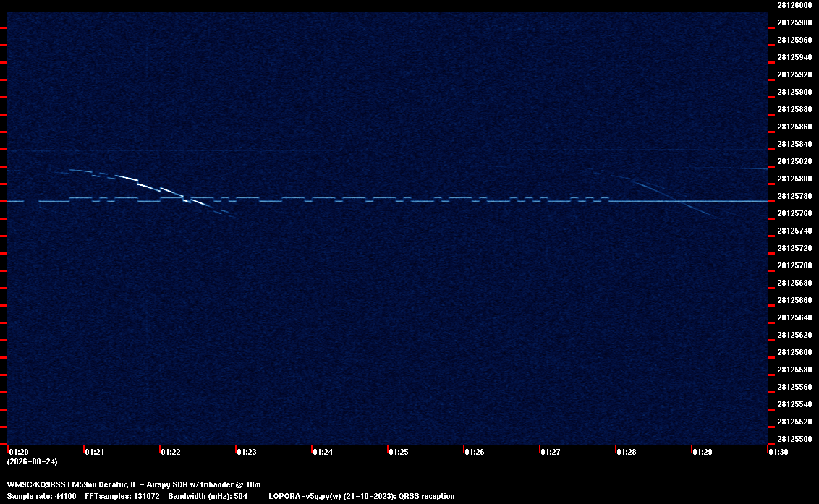Viewport: 819px width, 504px height.
Task: Click the 01:24 time label
Action: click(323, 452)
